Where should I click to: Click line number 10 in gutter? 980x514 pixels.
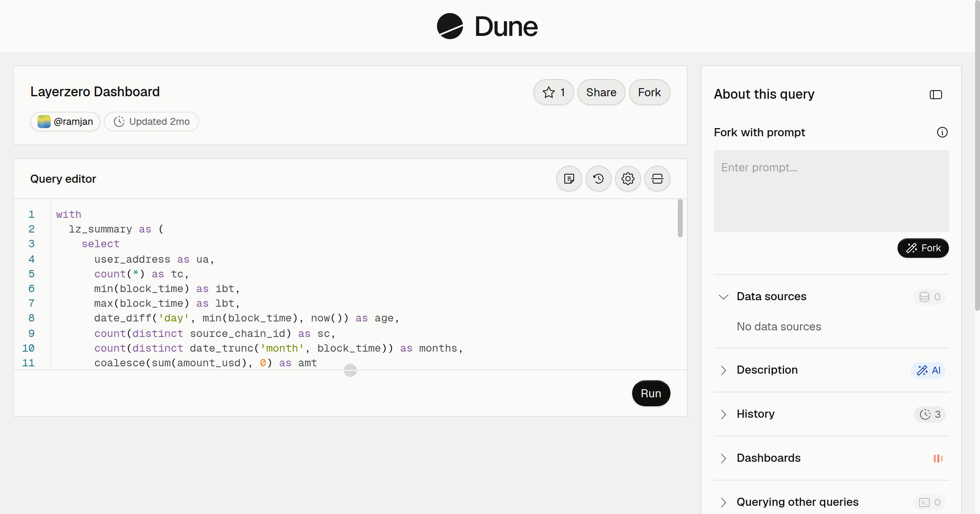[x=28, y=348]
